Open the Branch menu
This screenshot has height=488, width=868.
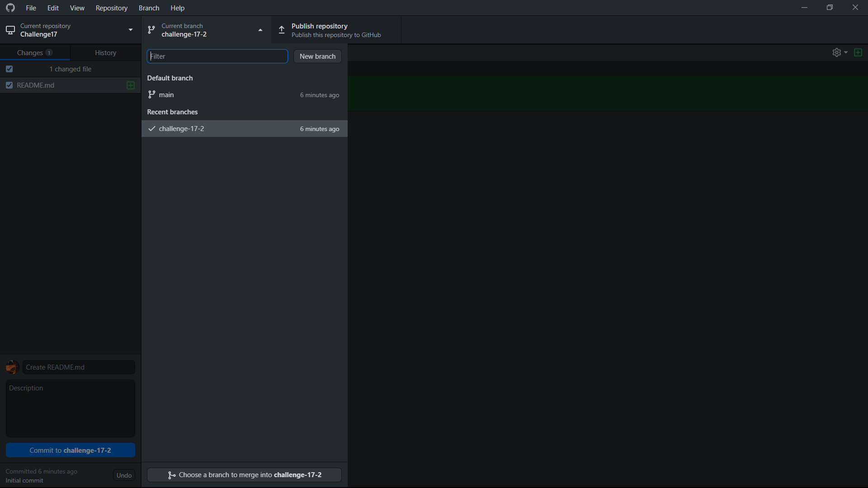149,8
